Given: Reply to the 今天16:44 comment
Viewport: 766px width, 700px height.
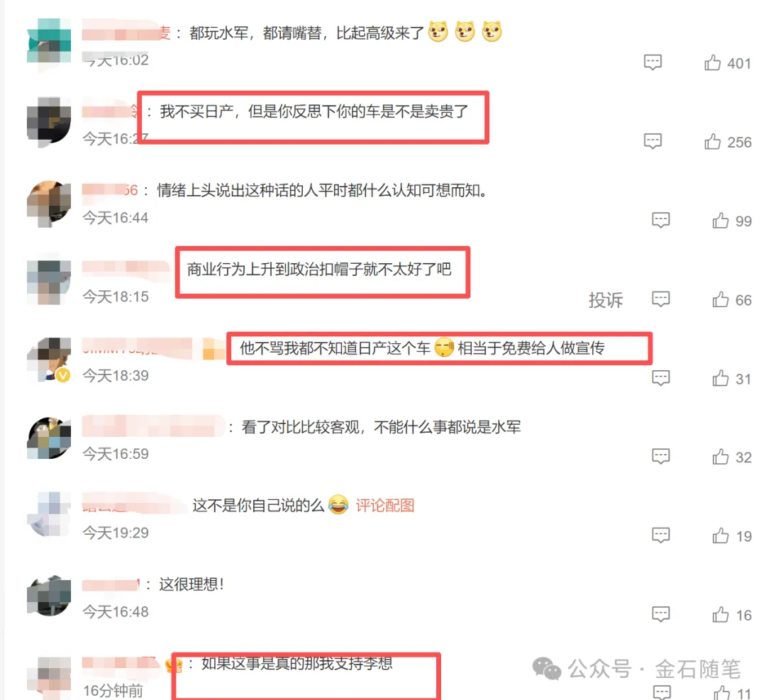Looking at the screenshot, I should click(x=660, y=221).
